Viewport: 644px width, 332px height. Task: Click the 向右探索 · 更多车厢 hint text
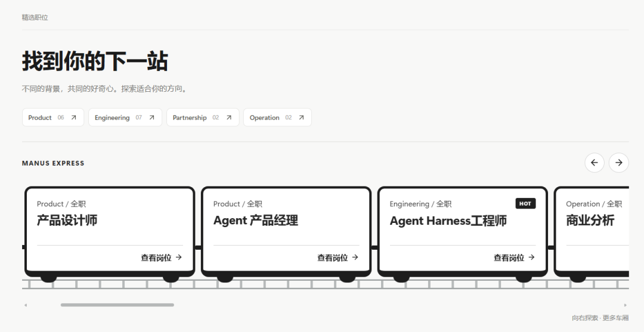point(600,318)
